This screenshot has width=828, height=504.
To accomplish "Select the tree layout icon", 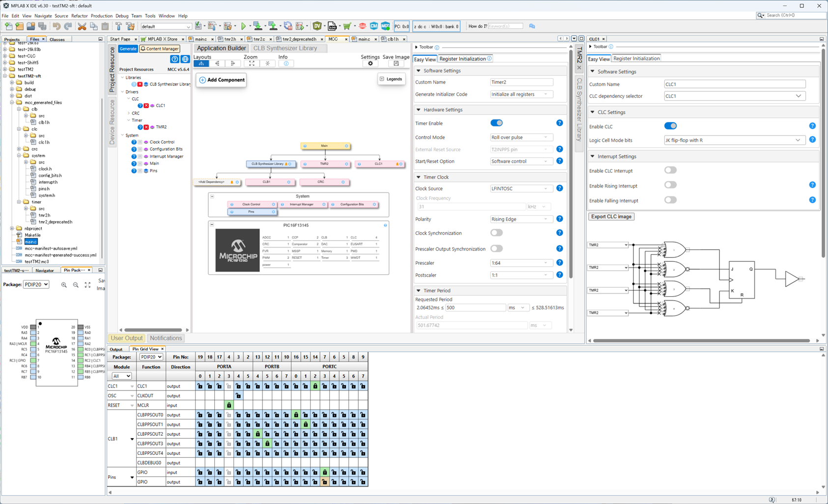I will coord(201,63).
